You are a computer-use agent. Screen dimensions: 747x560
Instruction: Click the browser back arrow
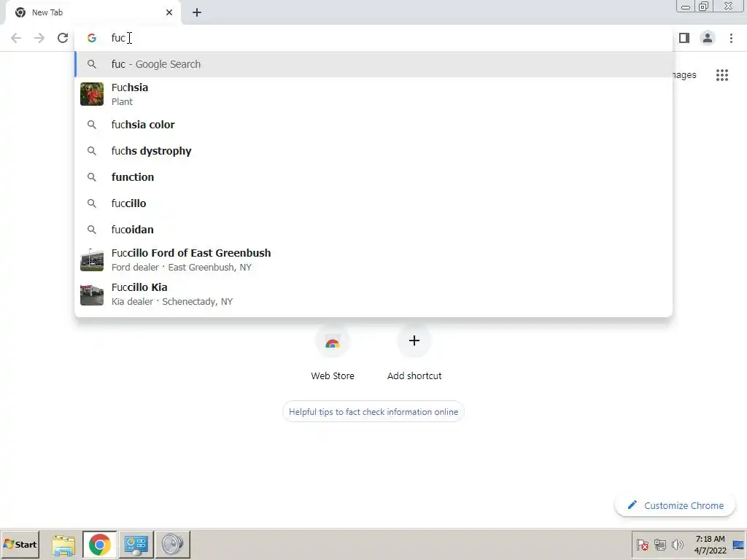(x=16, y=38)
